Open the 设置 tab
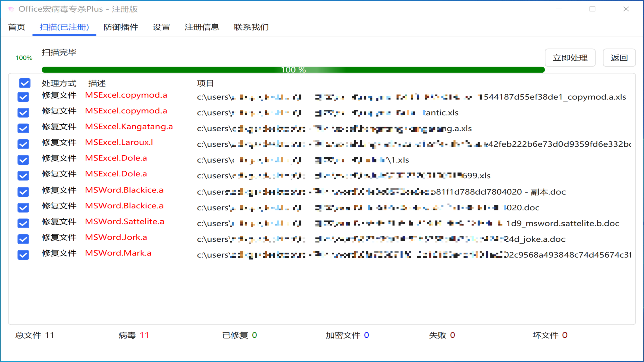The width and height of the screenshot is (644, 362). (x=161, y=27)
